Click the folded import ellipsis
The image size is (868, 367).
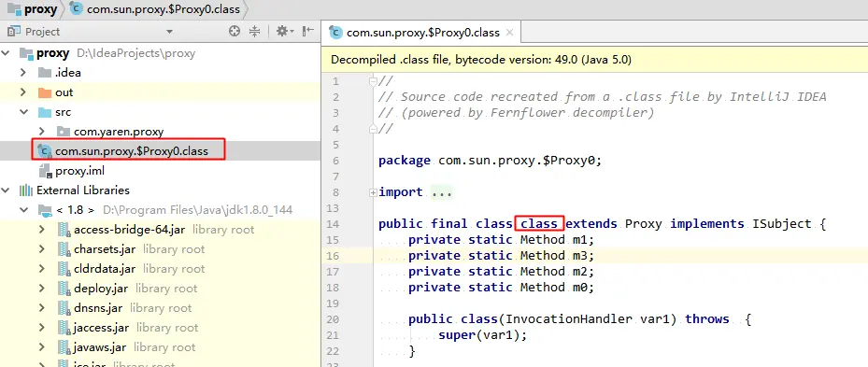coord(441,192)
